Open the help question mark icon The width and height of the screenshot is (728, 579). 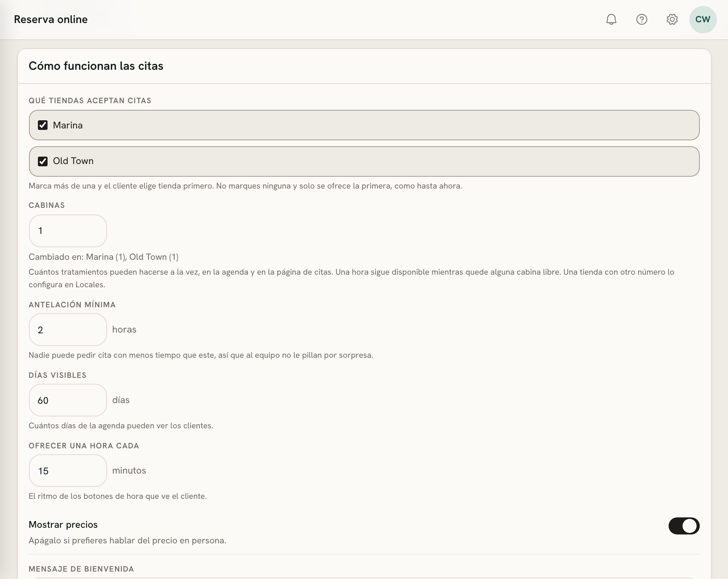pos(641,19)
